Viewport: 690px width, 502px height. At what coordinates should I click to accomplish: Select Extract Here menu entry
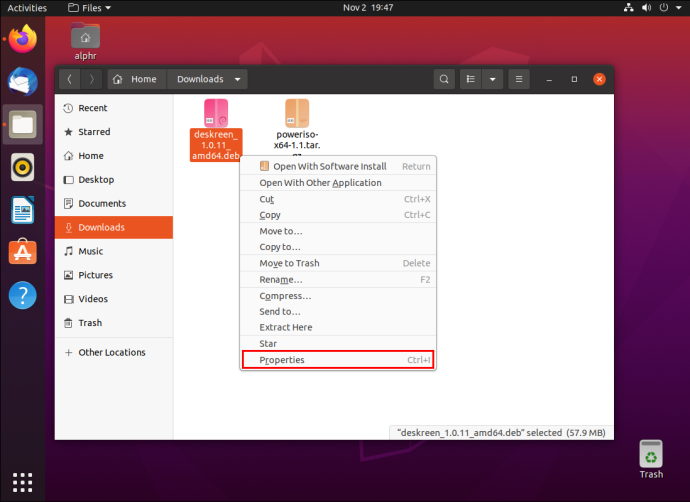338,327
